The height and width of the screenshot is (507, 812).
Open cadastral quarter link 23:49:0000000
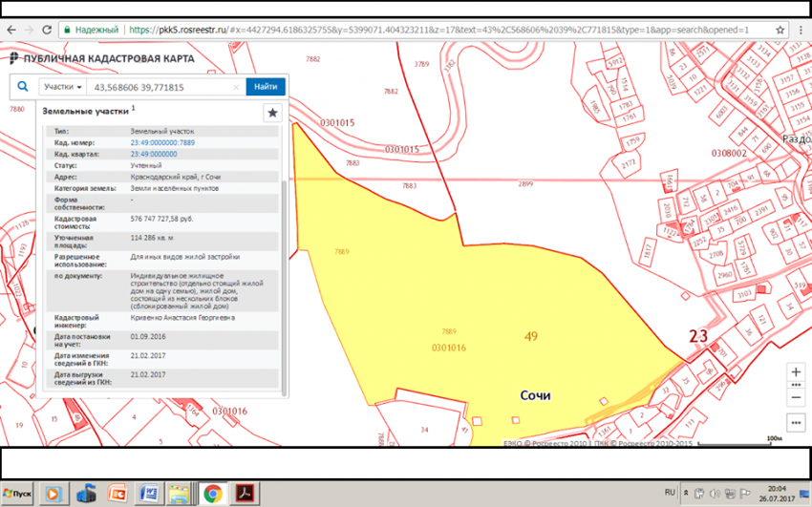153,154
